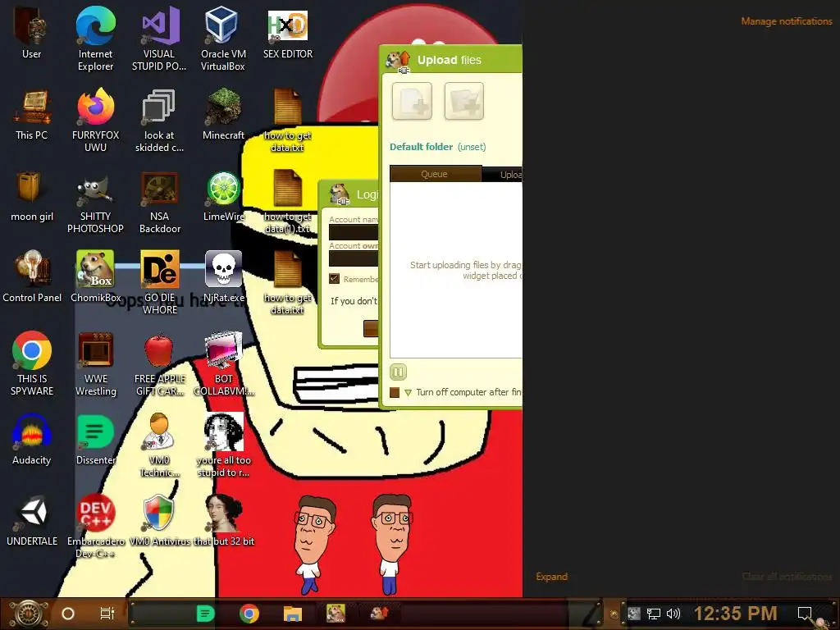Open Chrome from the taskbar
The width and height of the screenshot is (840, 630).
click(x=249, y=614)
